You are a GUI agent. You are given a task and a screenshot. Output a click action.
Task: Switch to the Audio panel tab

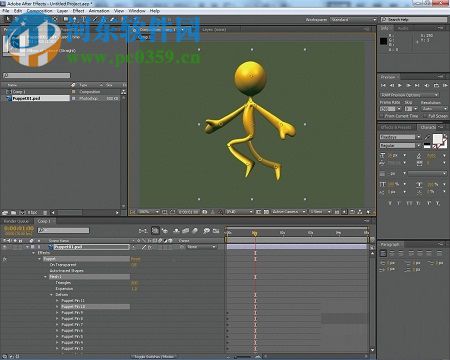pos(403,28)
